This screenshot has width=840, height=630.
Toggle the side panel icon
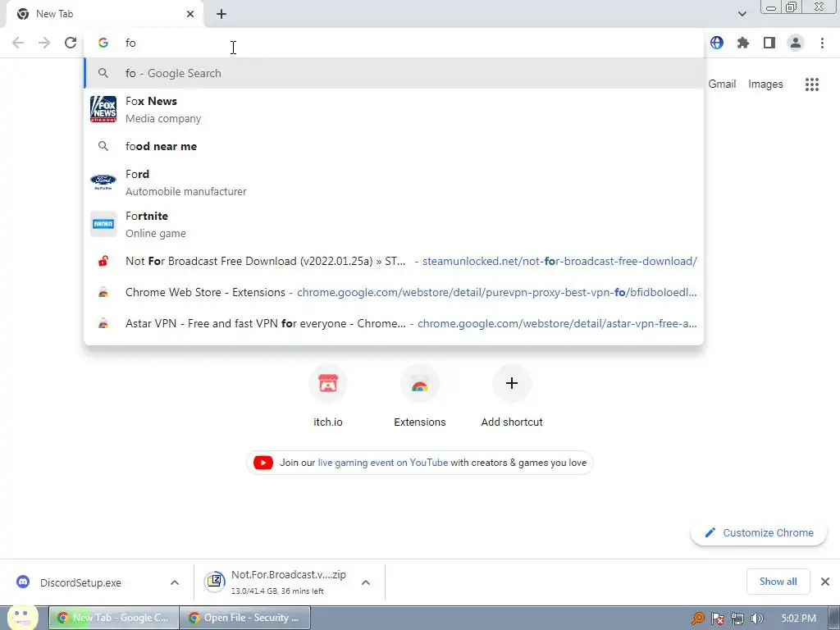769,43
